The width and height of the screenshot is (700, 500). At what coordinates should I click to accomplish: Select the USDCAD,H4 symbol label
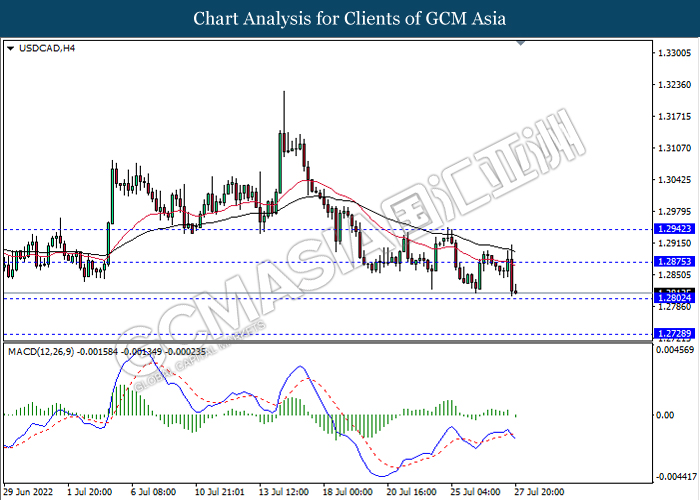(x=47, y=48)
